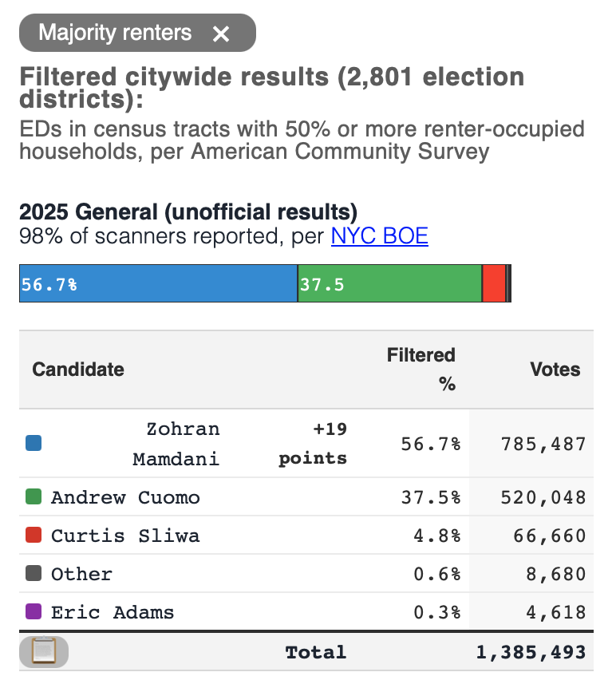616x680 pixels.
Task: Click Curtis Sliwa's red color swatch
Action: coord(34,536)
